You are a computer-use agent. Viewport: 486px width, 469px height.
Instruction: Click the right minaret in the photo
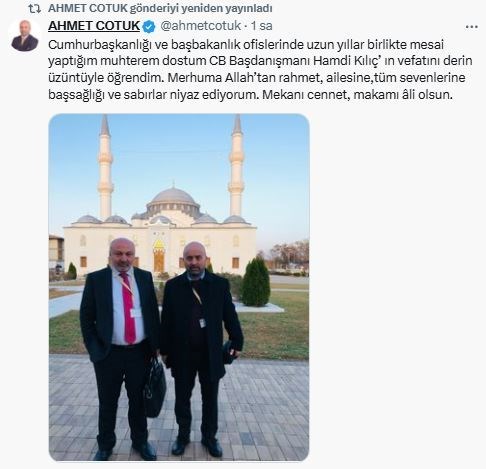coord(236,165)
